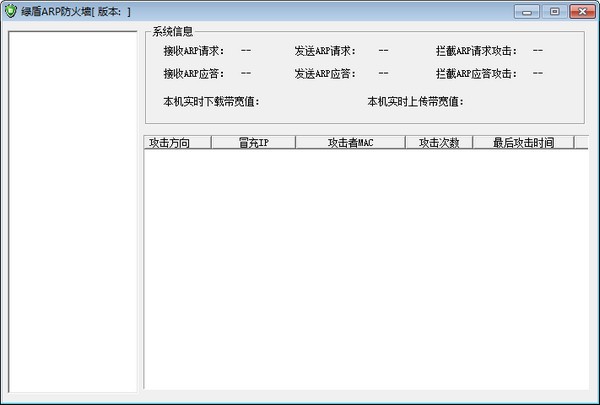Sort by the 攻击者MAC column
This screenshot has width=600, height=405.
coord(350,143)
